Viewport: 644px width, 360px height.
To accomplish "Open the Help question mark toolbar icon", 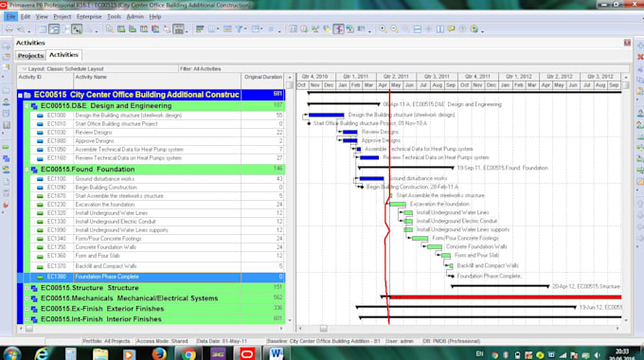I will 474,29.
